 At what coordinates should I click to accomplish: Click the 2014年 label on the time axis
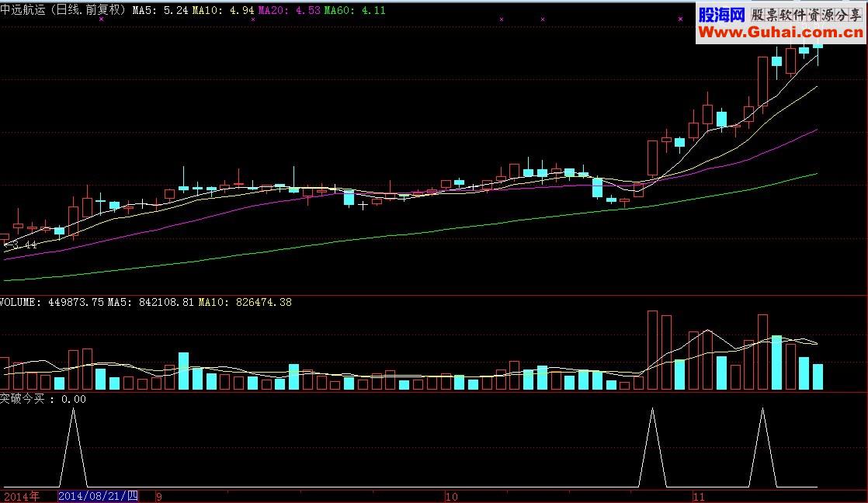point(22,496)
